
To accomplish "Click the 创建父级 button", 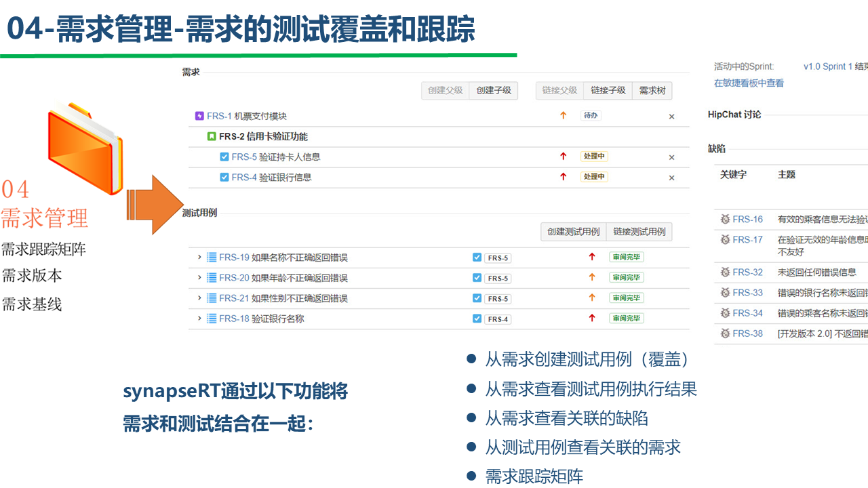I will 446,90.
